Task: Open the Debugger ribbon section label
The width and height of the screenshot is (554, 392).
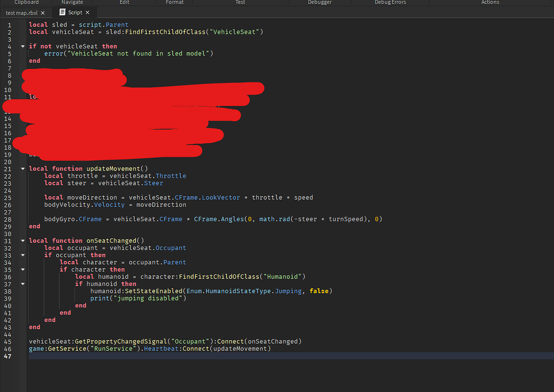Action: click(x=320, y=2)
